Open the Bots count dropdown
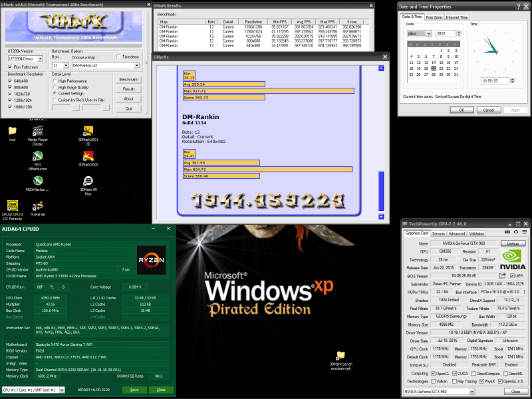The width and height of the screenshot is (532, 399). tap(66, 65)
